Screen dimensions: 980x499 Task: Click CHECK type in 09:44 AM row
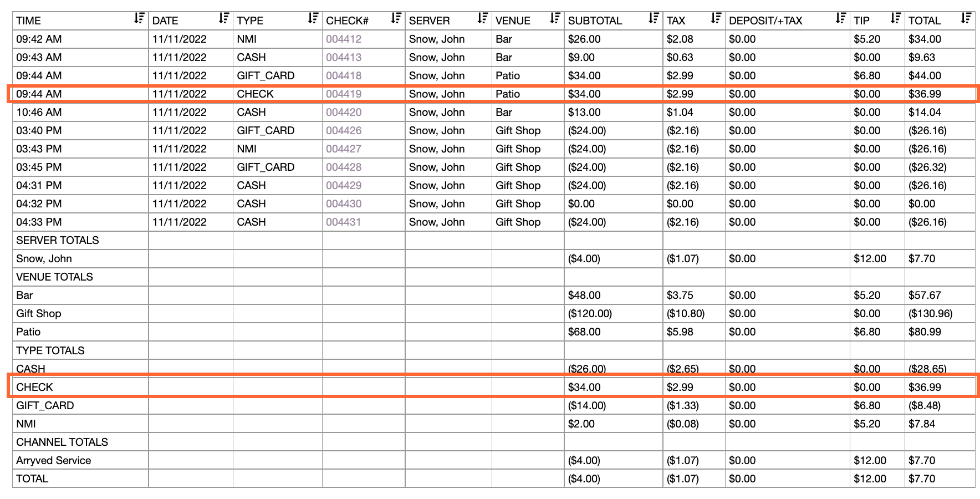255,94
